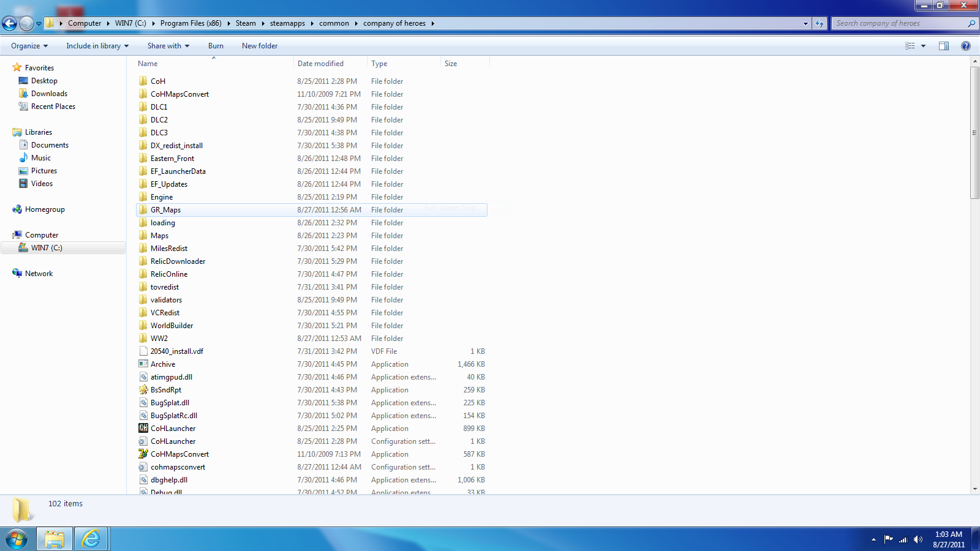Expand the company of heroes breadcrumb arrow
This screenshot has height=551, width=980.
(432, 23)
